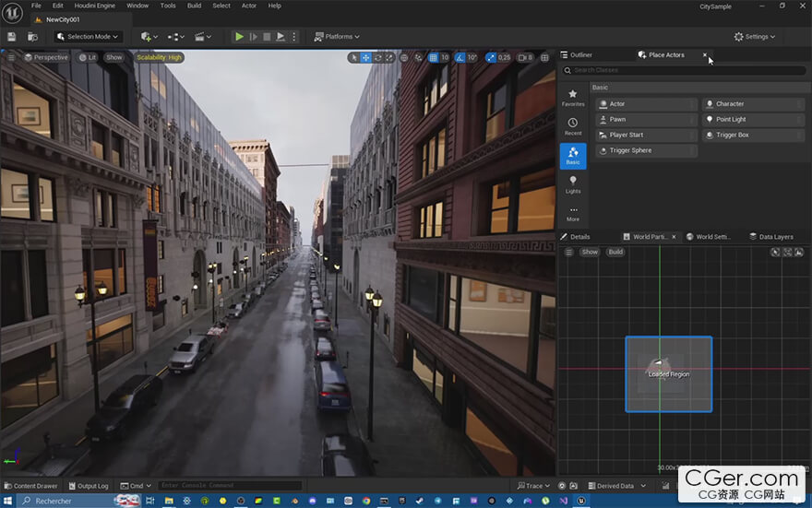Click the Build button in World Partition
The width and height of the screenshot is (812, 508).
615,252
